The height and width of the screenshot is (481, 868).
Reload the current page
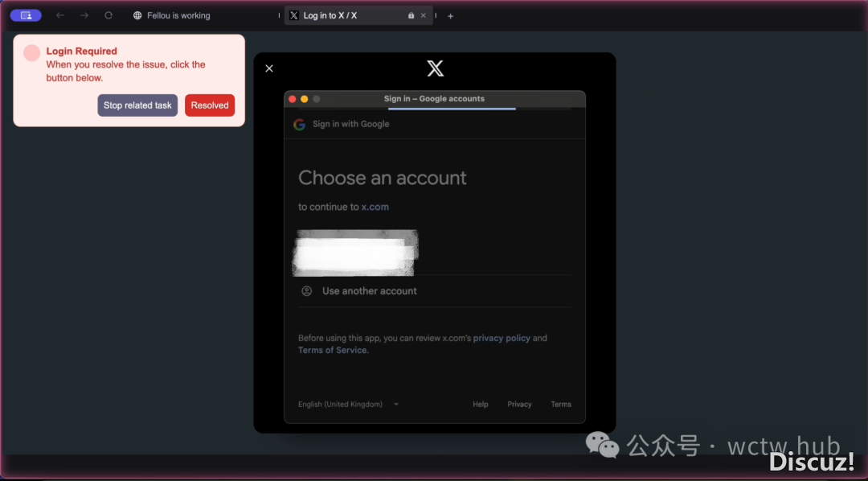pyautogui.click(x=108, y=15)
